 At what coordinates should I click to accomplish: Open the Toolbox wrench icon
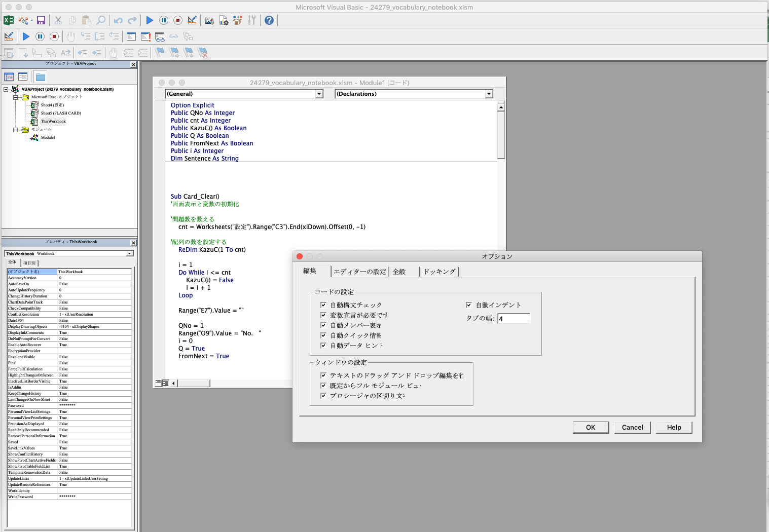[x=252, y=20]
